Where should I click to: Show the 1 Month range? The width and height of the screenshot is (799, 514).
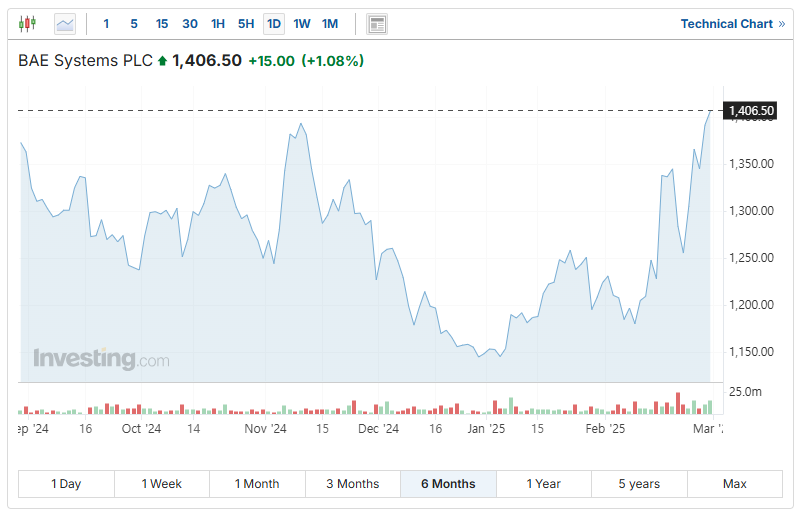[x=257, y=484]
